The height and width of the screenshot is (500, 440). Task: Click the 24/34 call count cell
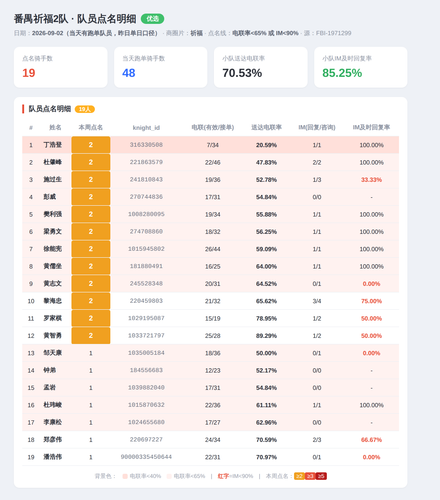(213, 440)
